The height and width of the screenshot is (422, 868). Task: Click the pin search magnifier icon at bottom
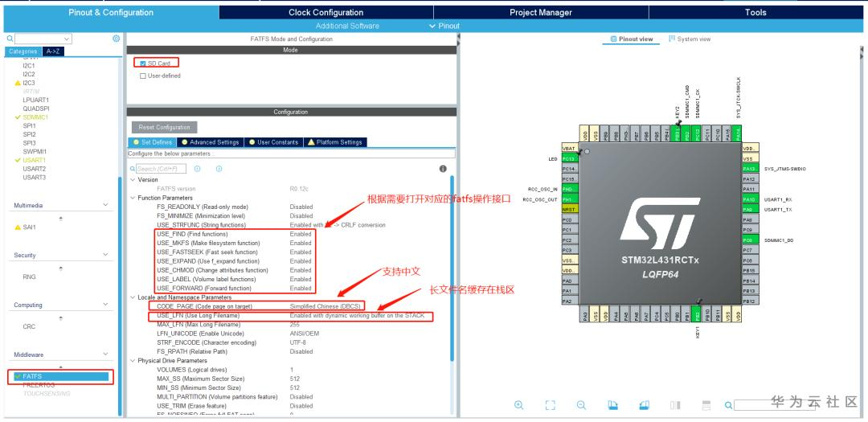728,405
